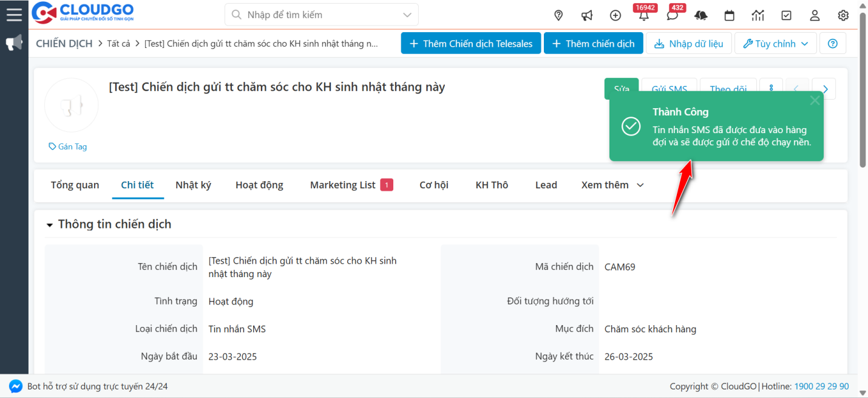Open the Tùy chỉnh dropdown
Image resolution: width=868 pixels, height=398 pixels.
[x=776, y=44]
